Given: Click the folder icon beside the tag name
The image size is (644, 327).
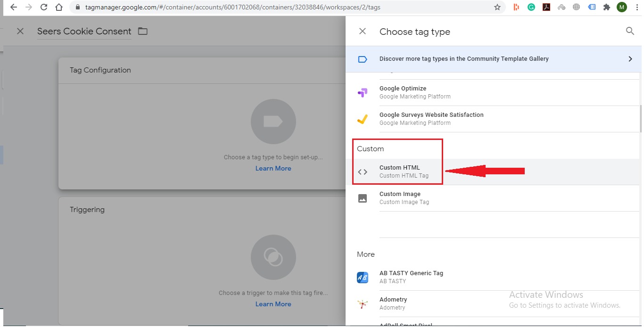Looking at the screenshot, I should coord(143,31).
